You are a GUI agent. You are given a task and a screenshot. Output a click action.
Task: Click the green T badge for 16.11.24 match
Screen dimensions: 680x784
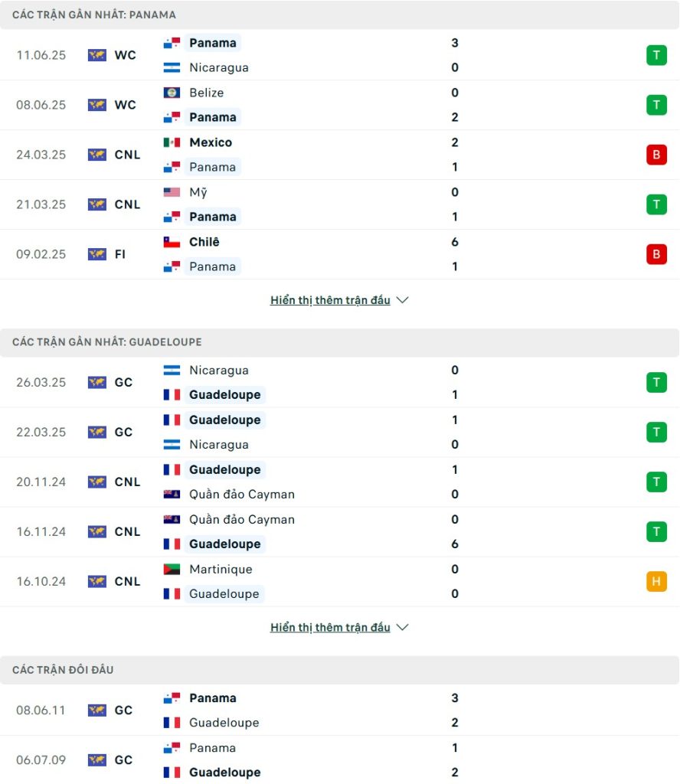[x=656, y=531]
